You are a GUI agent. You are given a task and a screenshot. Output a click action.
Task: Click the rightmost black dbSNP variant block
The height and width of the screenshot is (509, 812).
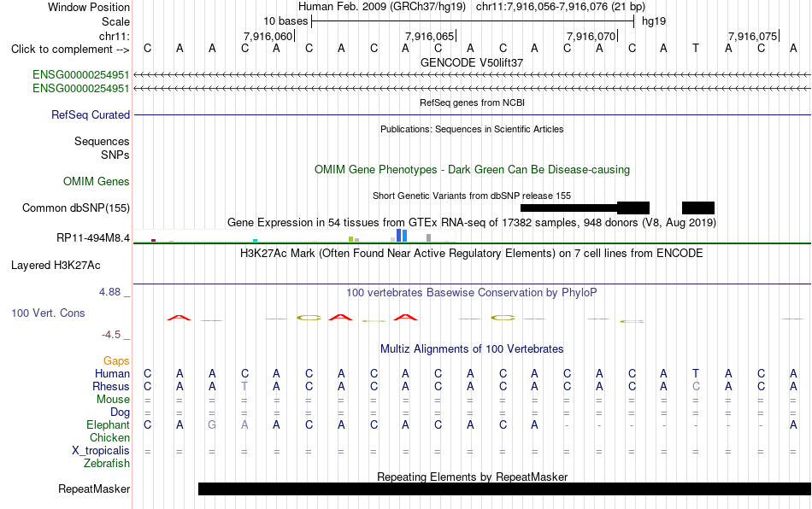point(698,208)
